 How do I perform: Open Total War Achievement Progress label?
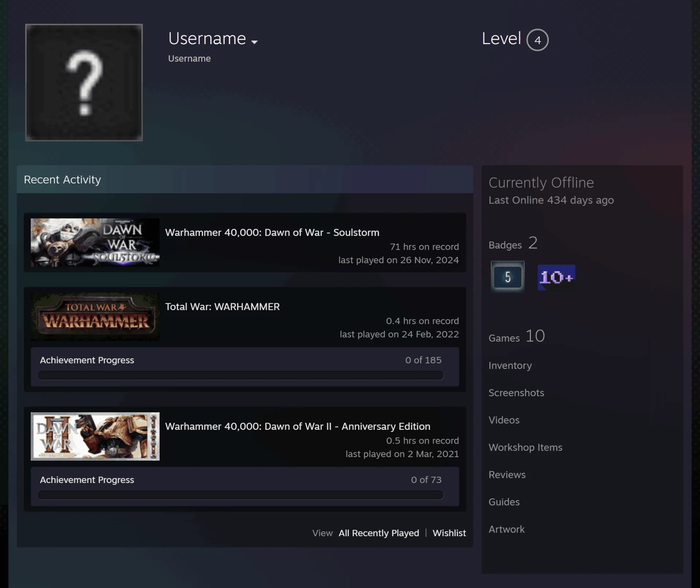87,360
